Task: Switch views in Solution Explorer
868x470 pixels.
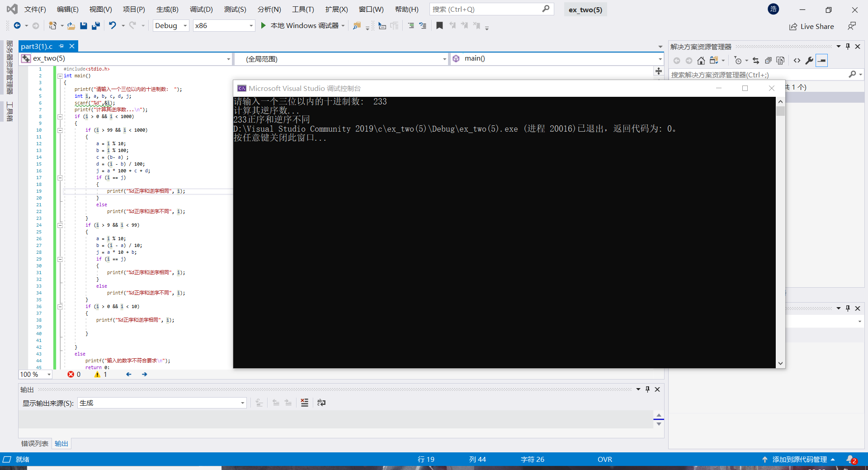Action: 714,61
